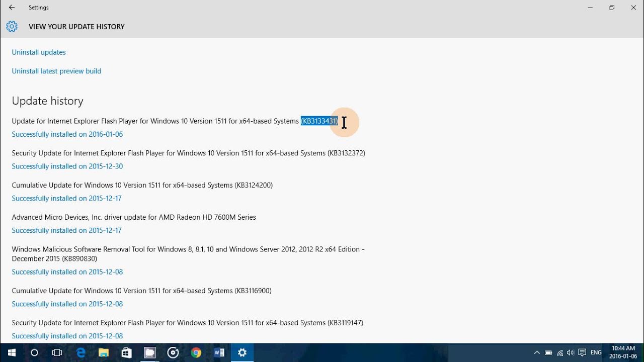The height and width of the screenshot is (362, 644).
Task: Open the Action Center notifications icon
Action: coord(582,353)
